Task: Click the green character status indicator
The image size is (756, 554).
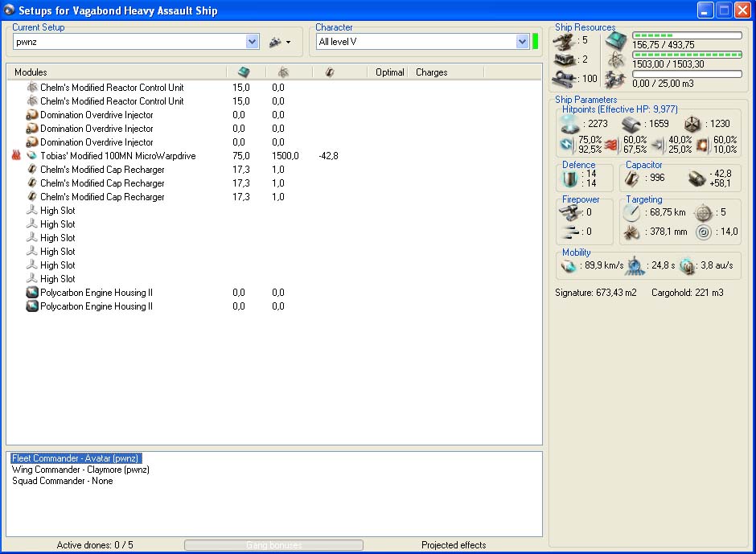Action: click(x=535, y=42)
